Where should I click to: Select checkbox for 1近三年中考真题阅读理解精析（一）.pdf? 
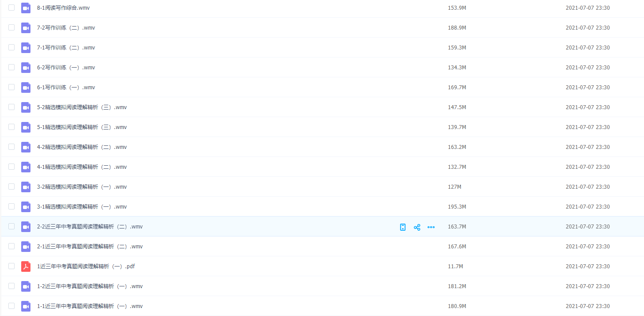click(11, 266)
